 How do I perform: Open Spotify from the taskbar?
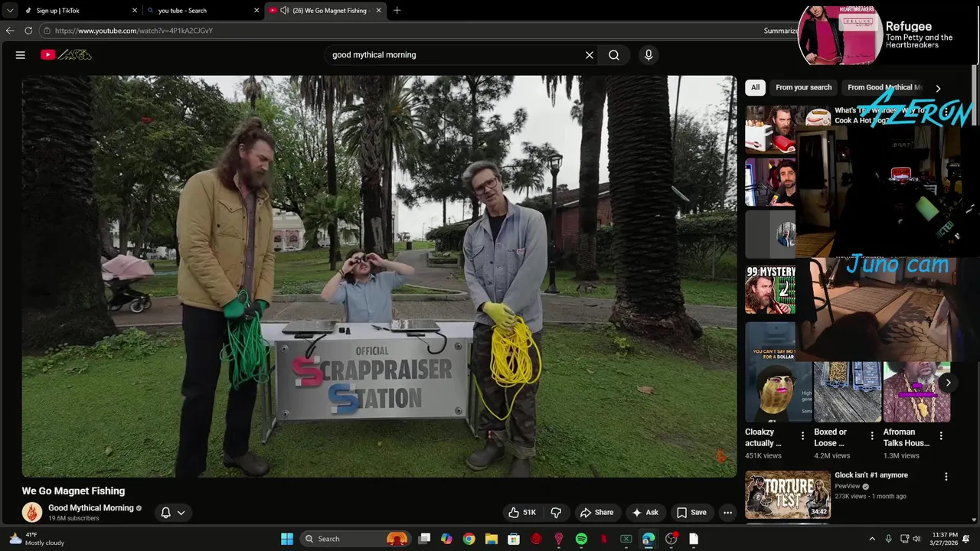click(x=581, y=539)
